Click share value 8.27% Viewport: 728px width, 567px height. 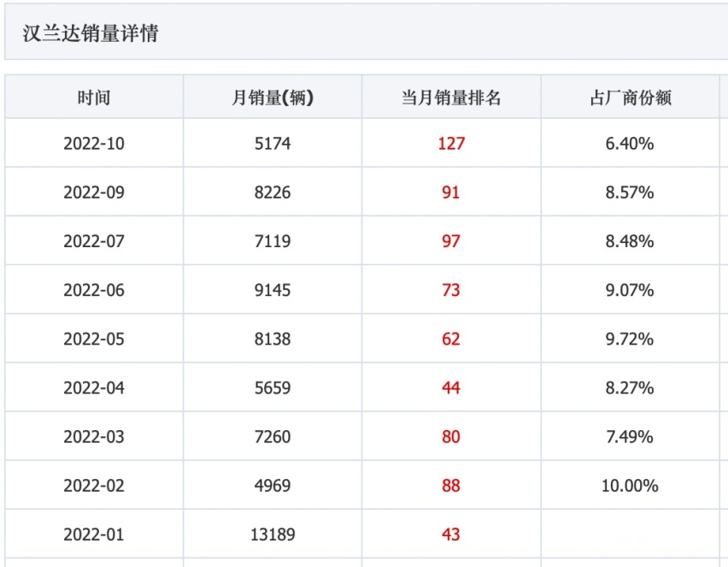pyautogui.click(x=630, y=387)
